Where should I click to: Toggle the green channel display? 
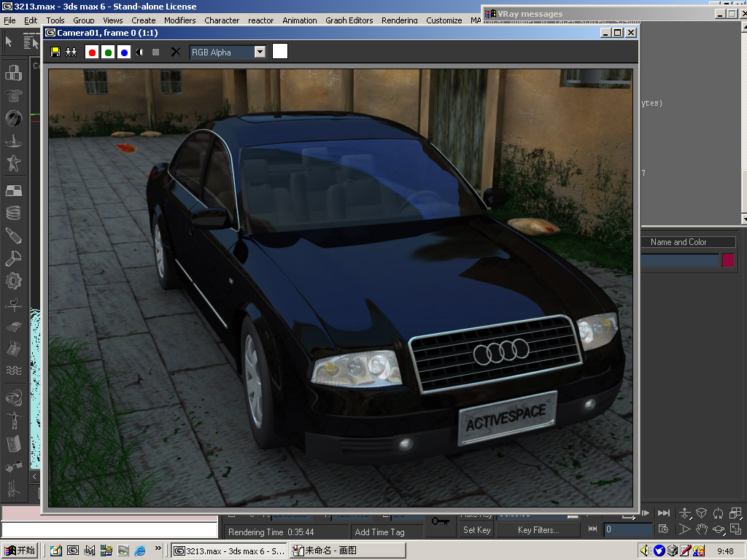tap(108, 52)
